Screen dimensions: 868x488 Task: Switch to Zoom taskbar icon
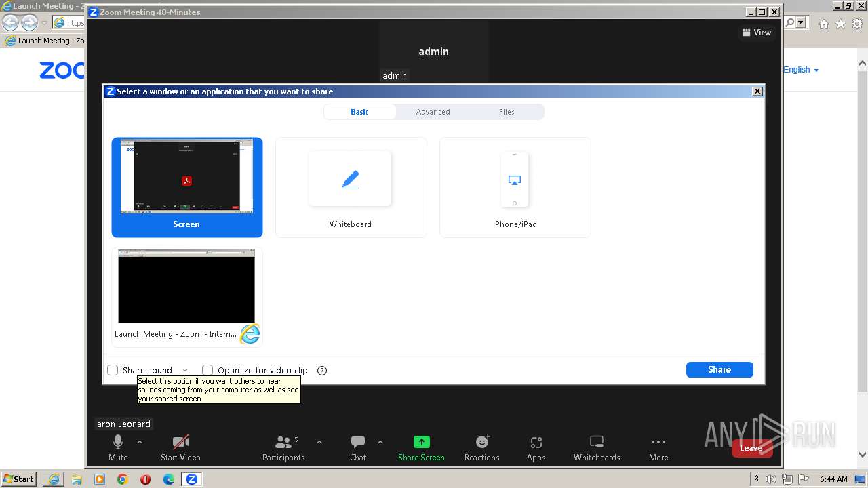(192, 479)
